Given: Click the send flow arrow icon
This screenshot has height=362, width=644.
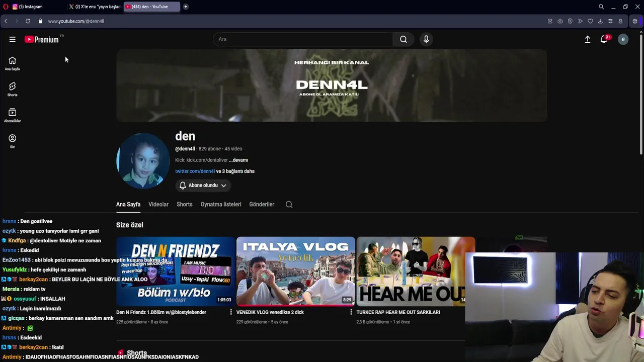Looking at the screenshot, I should pos(580,21).
